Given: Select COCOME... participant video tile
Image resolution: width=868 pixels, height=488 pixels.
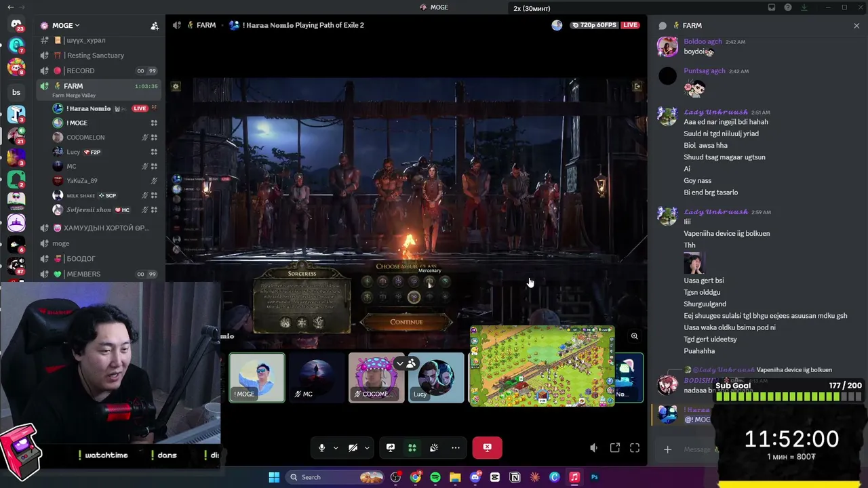Looking at the screenshot, I should coord(376,378).
